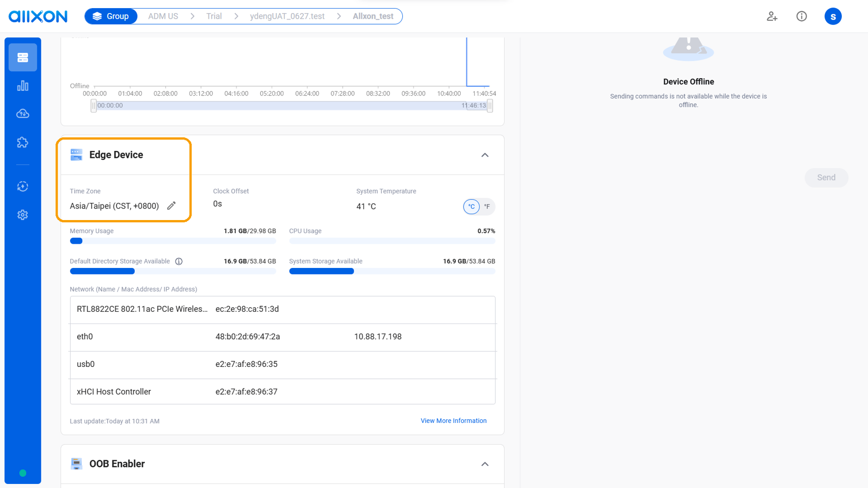Click View More Information link
868x488 pixels.
click(453, 421)
